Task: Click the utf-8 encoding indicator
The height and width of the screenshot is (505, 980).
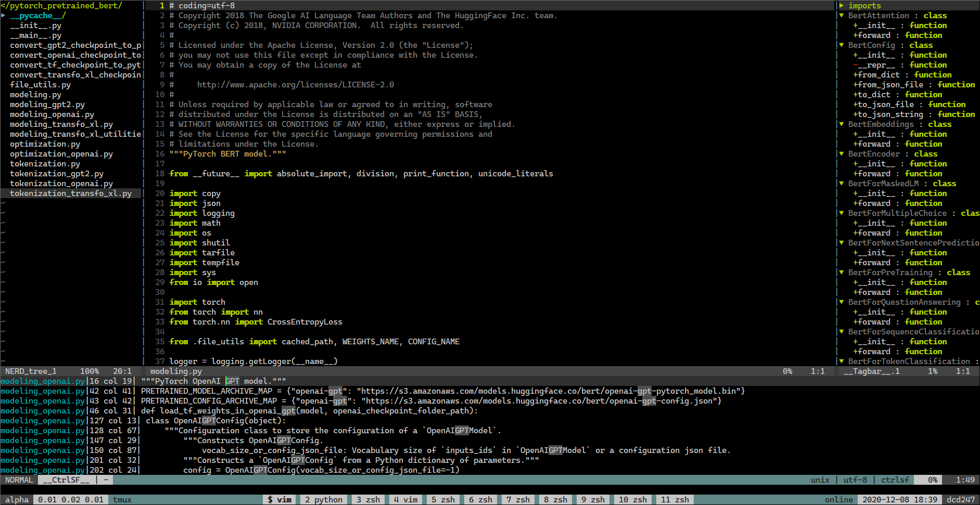Action: 855,480
